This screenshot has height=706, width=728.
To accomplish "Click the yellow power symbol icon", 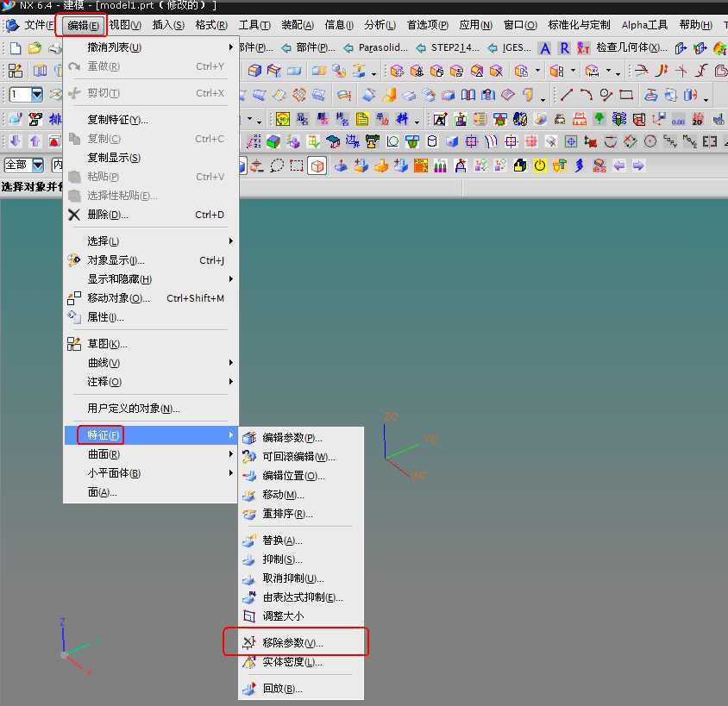I will pos(539,166).
